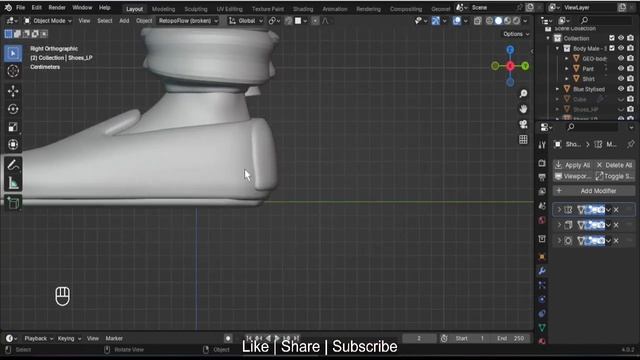Image resolution: width=640 pixels, height=360 pixels.
Task: Expand the Blue Stylised tree item
Action: coord(558,89)
